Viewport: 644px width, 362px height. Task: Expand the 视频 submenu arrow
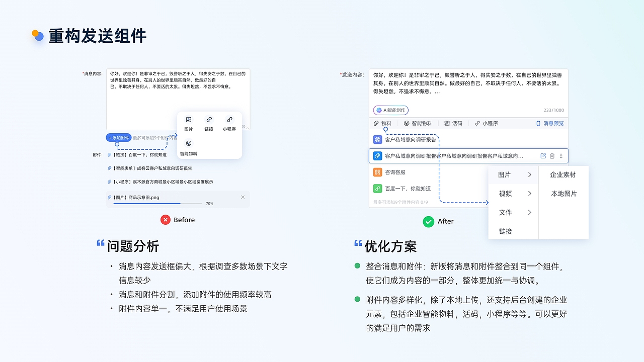pos(530,194)
